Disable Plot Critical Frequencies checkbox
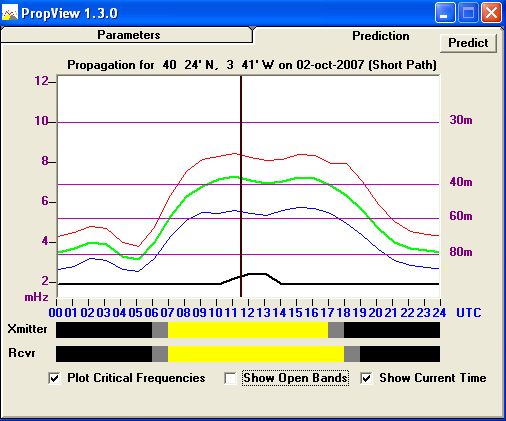This screenshot has height=421, width=506. coord(55,378)
